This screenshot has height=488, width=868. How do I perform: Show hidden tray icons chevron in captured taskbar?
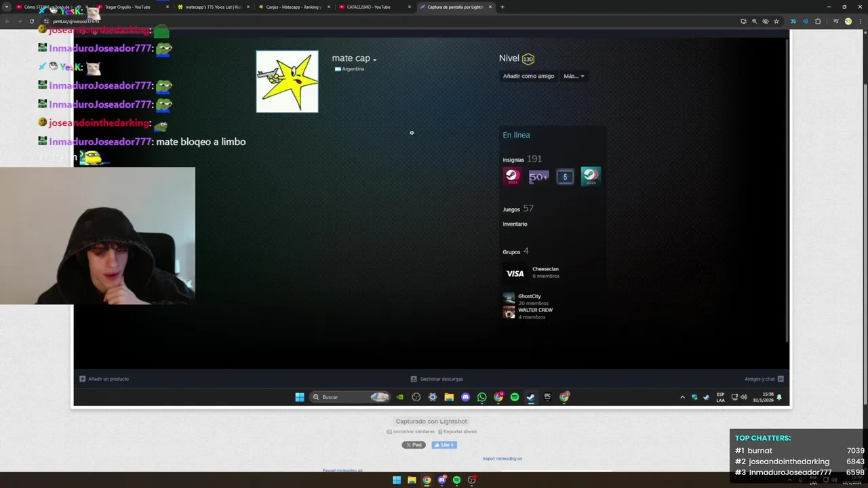point(682,397)
